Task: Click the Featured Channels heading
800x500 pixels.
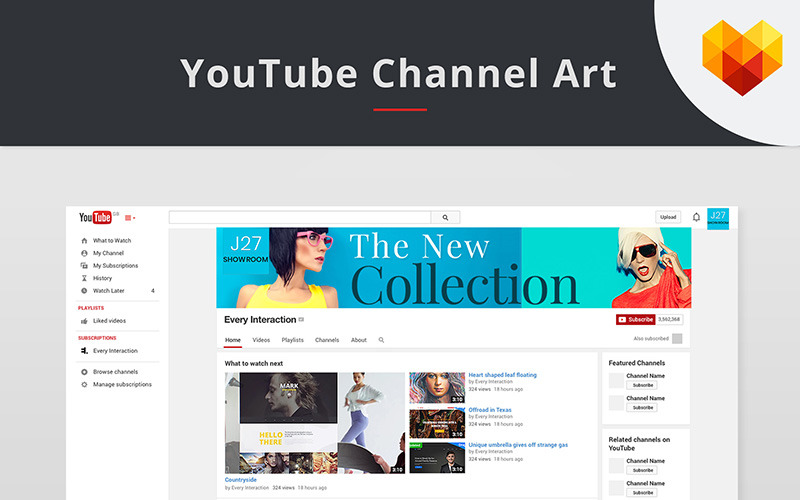Action: 637,363
